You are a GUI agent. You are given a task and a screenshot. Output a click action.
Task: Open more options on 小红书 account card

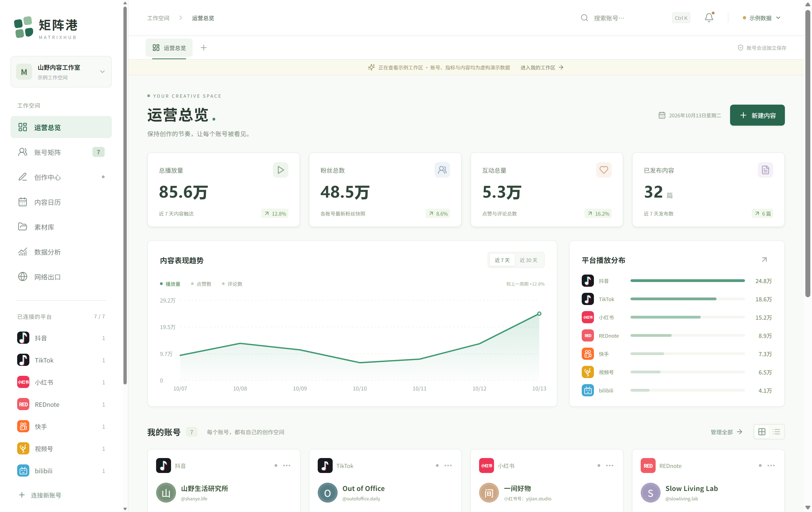(609, 466)
